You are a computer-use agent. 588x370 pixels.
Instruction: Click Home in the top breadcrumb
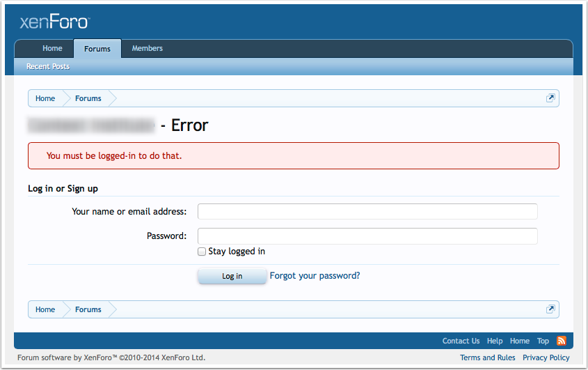(45, 98)
